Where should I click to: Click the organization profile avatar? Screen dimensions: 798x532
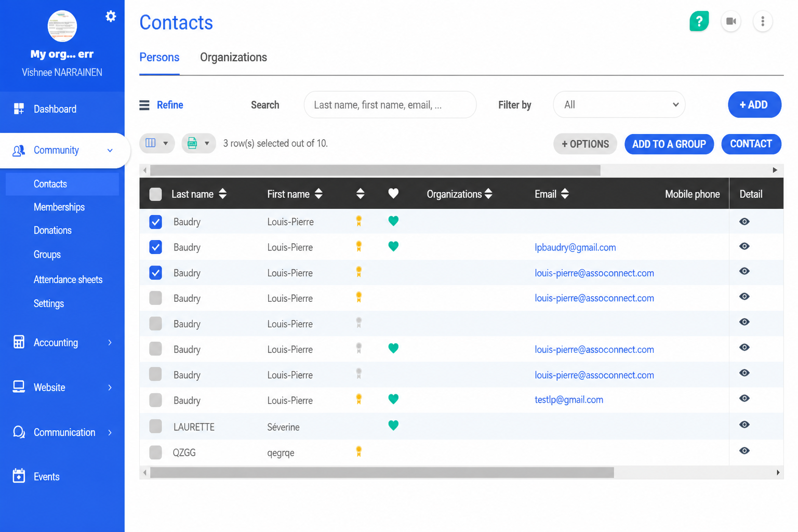point(62,26)
